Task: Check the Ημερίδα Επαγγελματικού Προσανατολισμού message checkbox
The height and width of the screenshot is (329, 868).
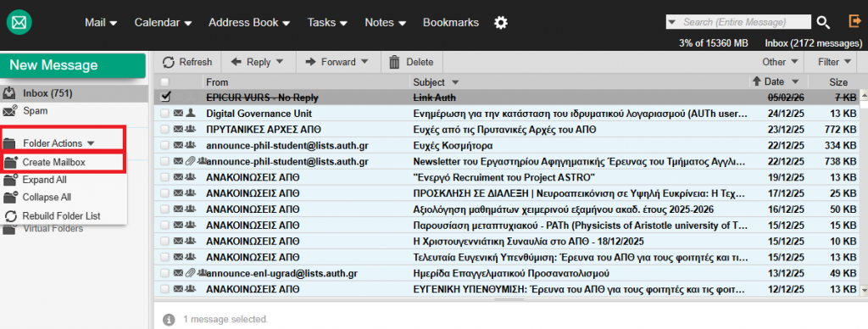Action: (165, 273)
